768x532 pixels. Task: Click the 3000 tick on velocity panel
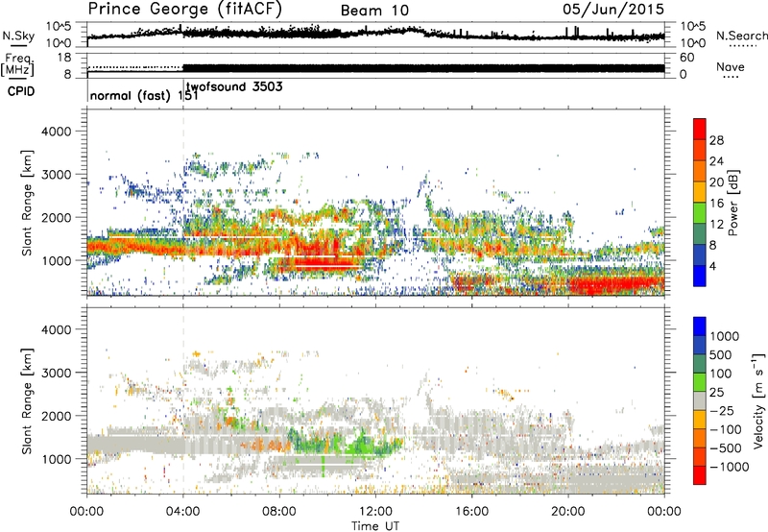click(57, 373)
